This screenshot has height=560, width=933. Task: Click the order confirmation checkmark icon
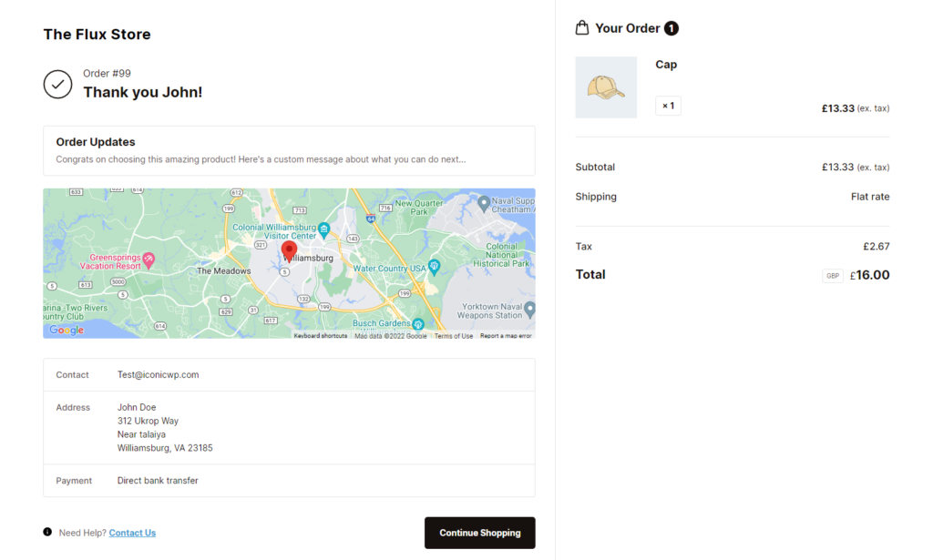[57, 84]
